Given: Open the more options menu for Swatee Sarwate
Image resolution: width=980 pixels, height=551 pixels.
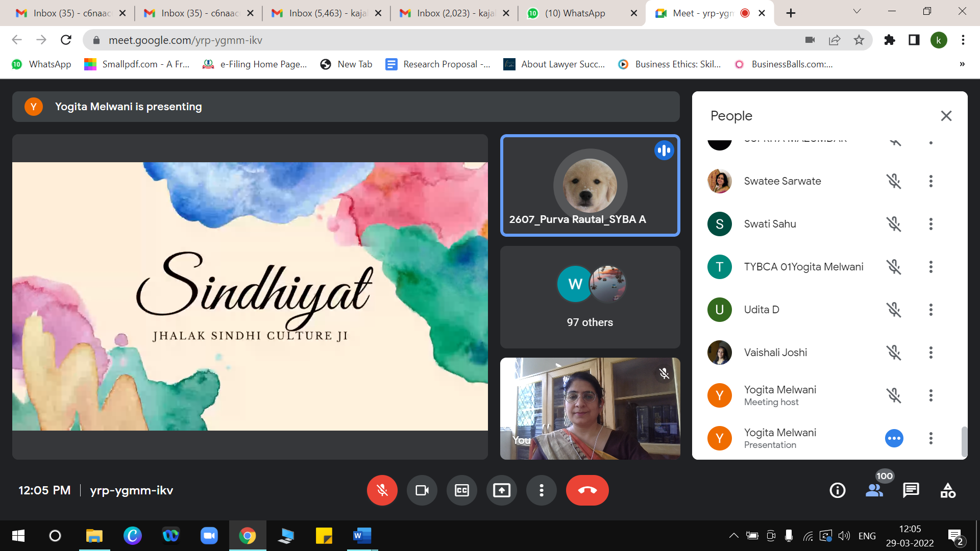Looking at the screenshot, I should coord(930,181).
